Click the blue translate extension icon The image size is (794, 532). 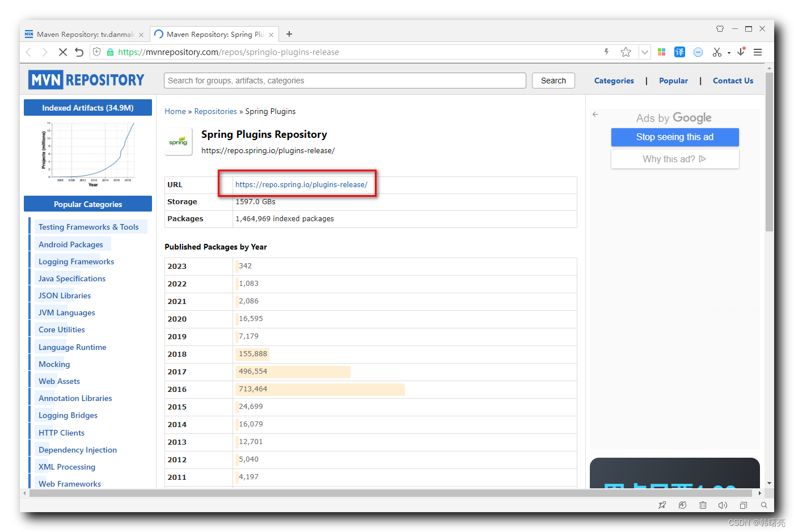679,52
